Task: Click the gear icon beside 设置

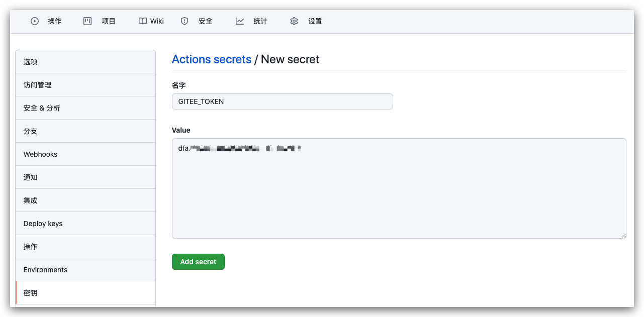Action: (294, 21)
